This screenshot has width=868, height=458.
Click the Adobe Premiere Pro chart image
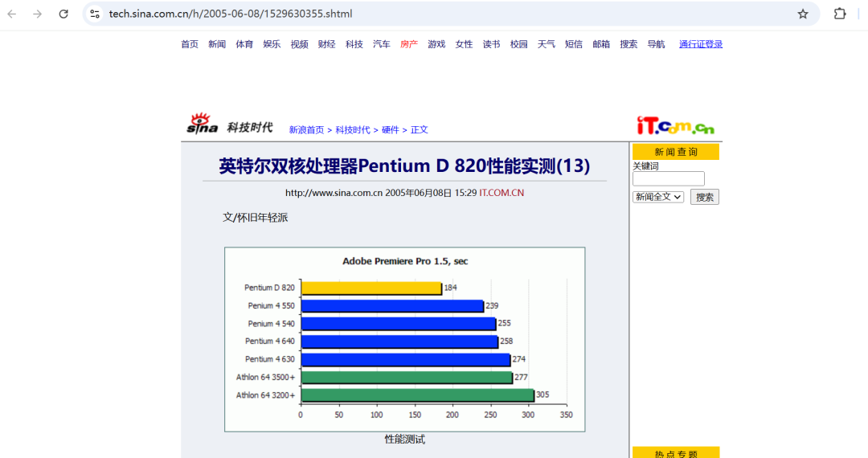pos(404,339)
